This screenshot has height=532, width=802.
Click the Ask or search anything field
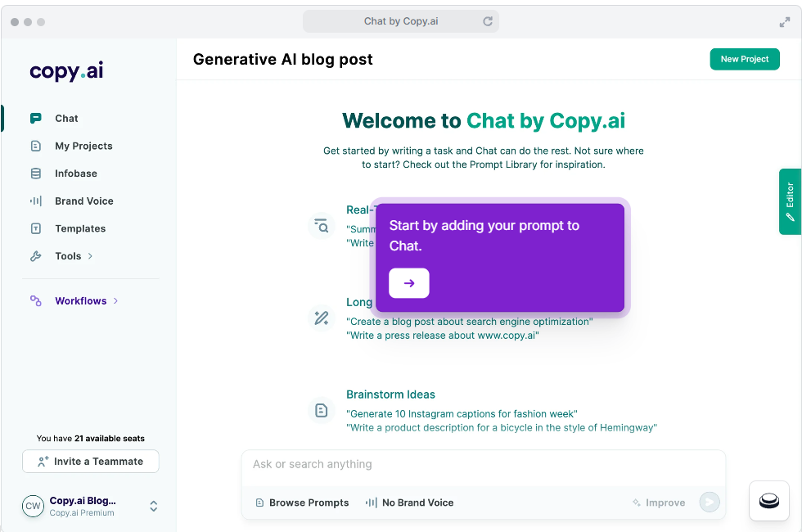pos(484,463)
